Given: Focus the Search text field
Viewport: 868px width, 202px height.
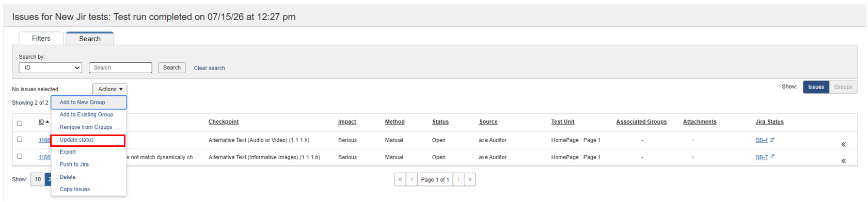Looking at the screenshot, I should coord(120,68).
